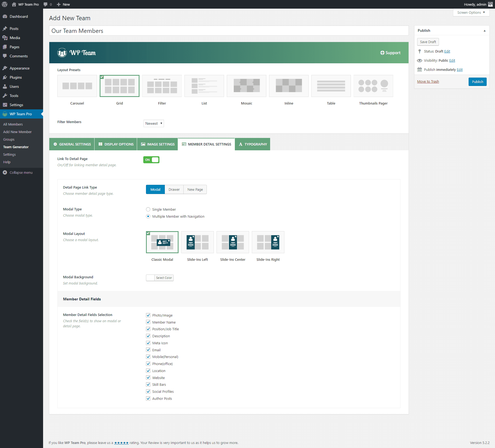Open the Groups submenu item
This screenshot has height=448, width=495.
(9, 139)
